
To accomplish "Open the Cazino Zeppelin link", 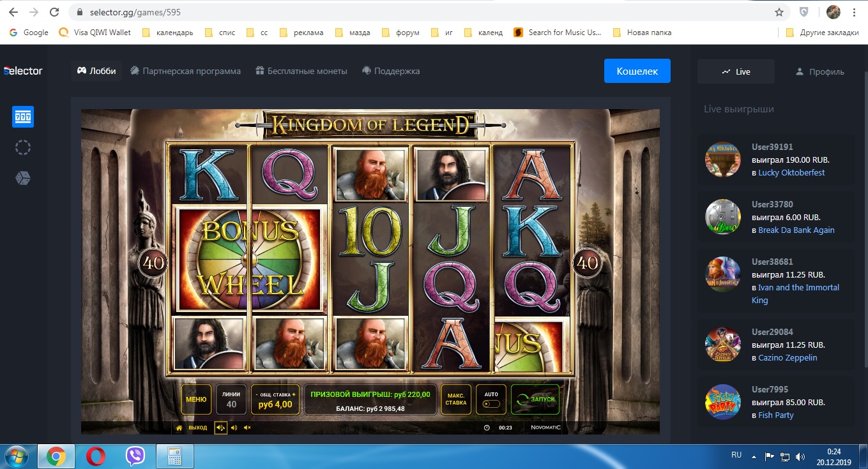I will 788,357.
